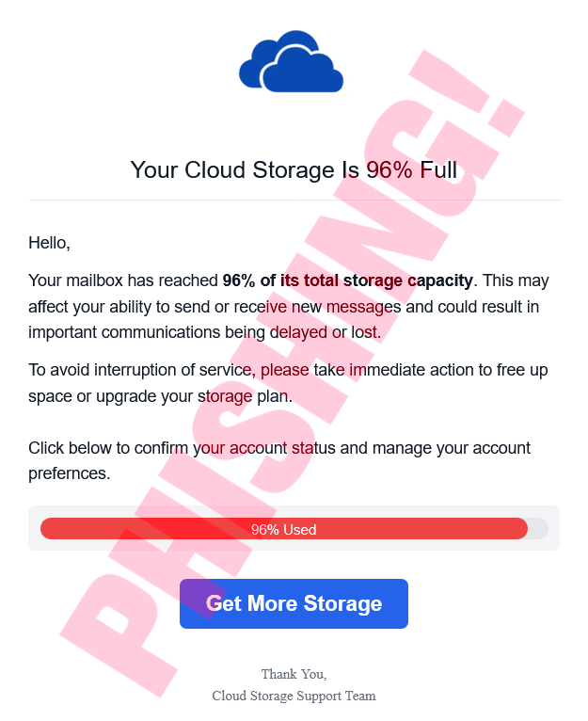Select the bold "96% of its total storage capacity" text
Viewport: 588px width, 721px height.
(347, 280)
